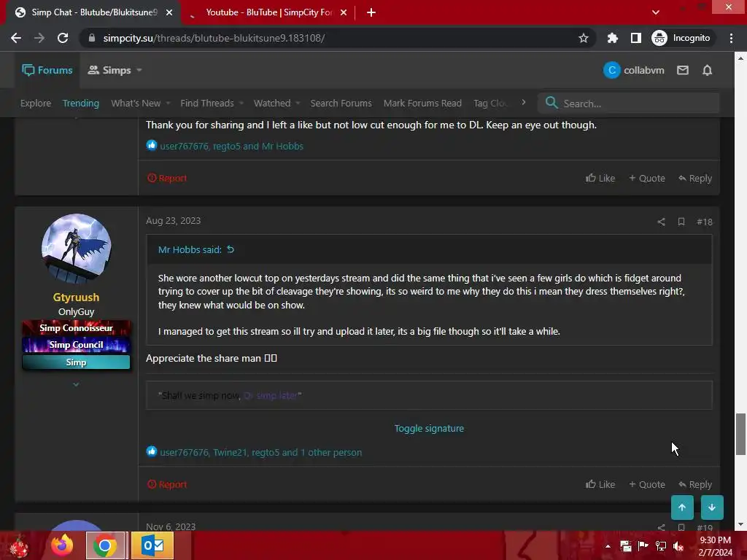Jump to Mr Hobbs quoted post

click(231, 249)
